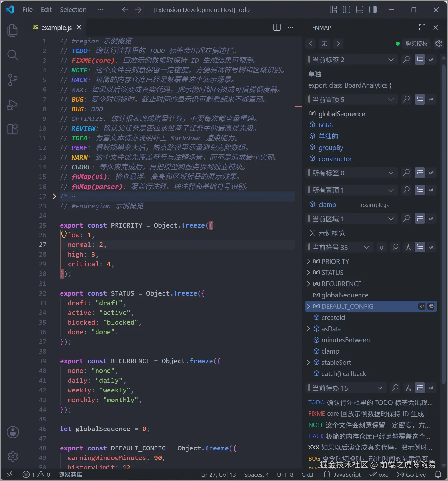Toggle list view in 当前置顶 section

click(x=420, y=99)
